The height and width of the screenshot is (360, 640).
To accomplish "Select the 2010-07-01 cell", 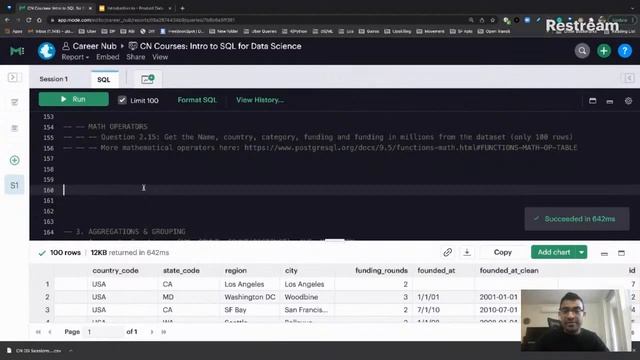I will (498, 310).
